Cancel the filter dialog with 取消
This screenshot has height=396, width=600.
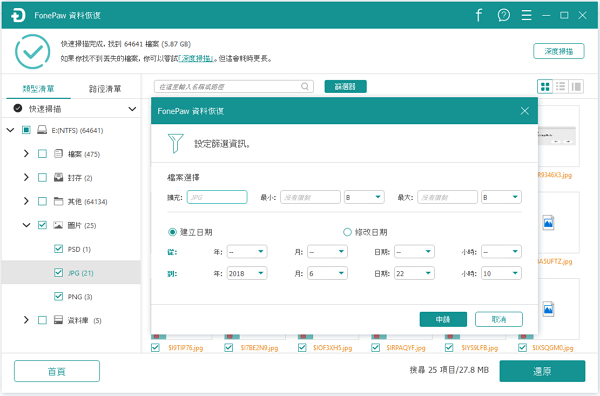click(x=499, y=319)
